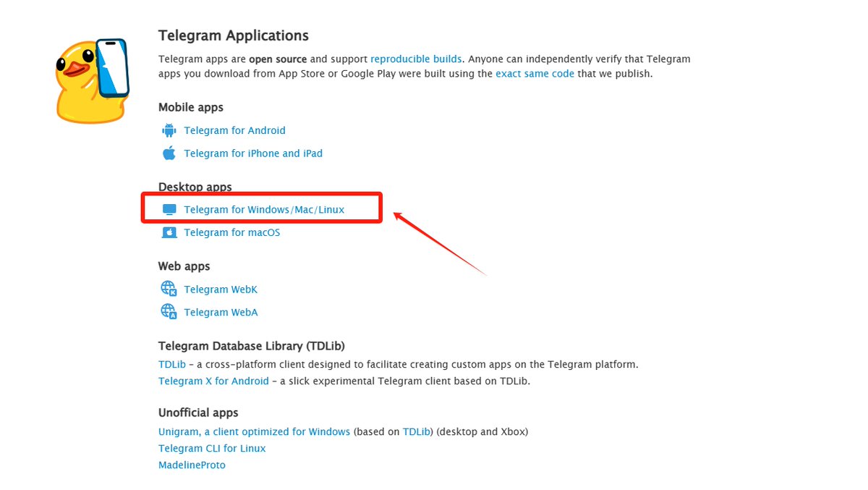Click the Android robot icon
This screenshot has height=490, width=868.
pyautogui.click(x=169, y=130)
